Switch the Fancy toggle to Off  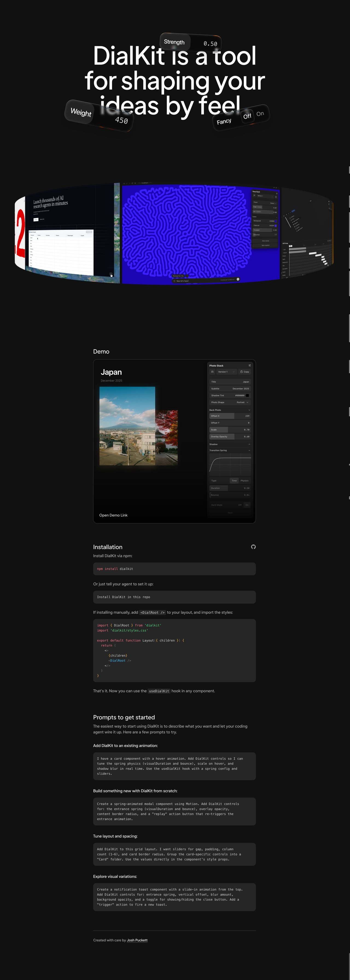(247, 116)
